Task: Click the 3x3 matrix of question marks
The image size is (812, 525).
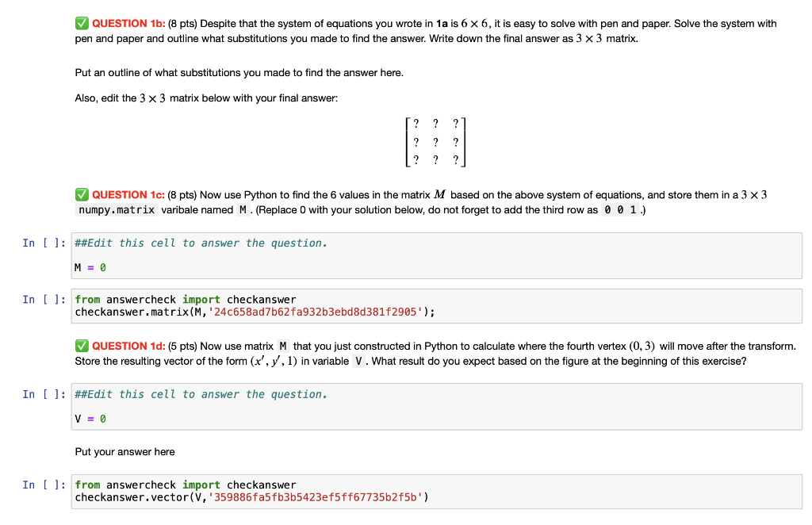Action: tap(435, 142)
